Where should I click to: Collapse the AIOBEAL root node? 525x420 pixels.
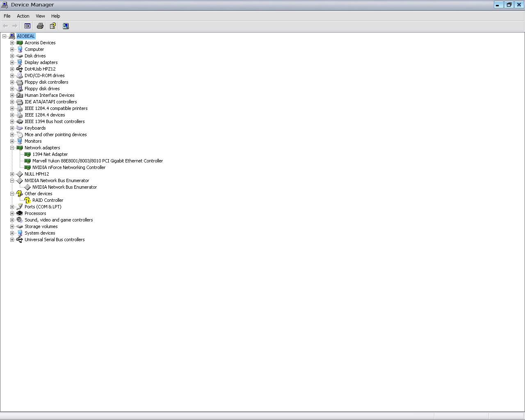tap(5, 36)
